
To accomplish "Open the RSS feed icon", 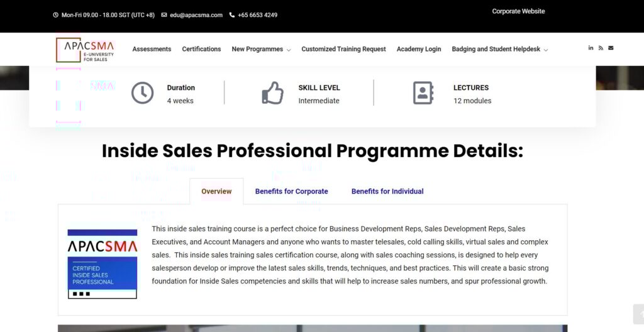I will 601,48.
